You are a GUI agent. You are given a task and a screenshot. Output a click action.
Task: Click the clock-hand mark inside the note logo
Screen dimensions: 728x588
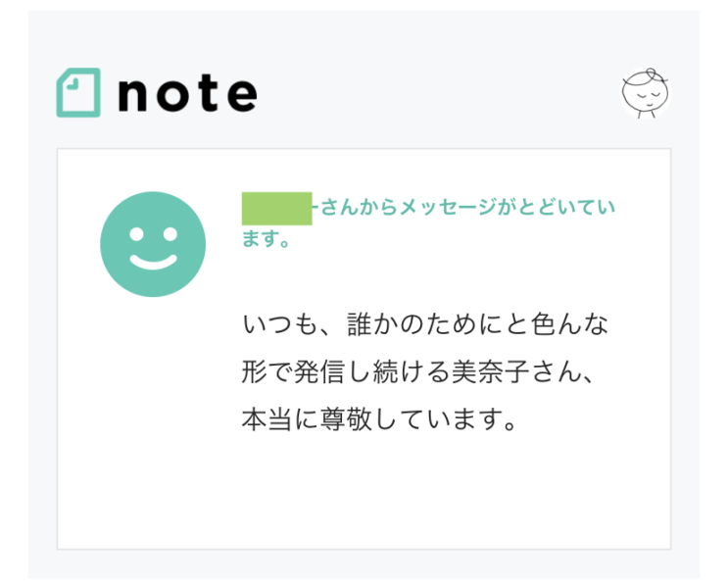coord(73,84)
